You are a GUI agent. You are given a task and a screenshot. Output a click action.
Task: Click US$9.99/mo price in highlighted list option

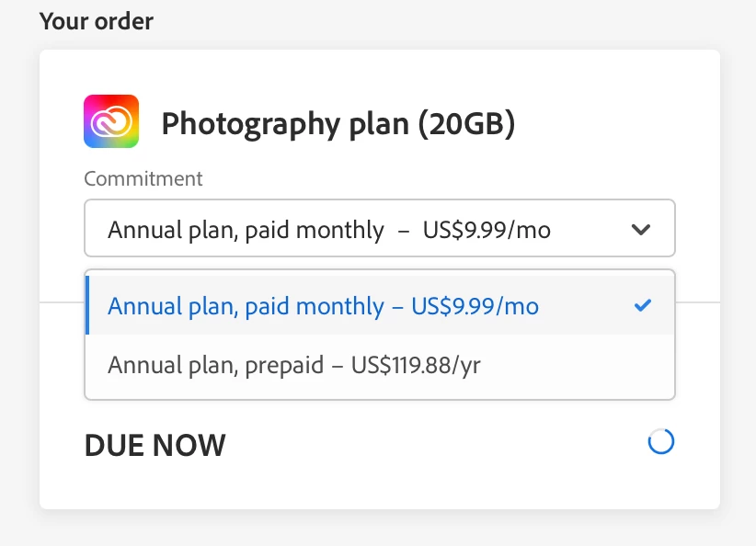(x=475, y=306)
